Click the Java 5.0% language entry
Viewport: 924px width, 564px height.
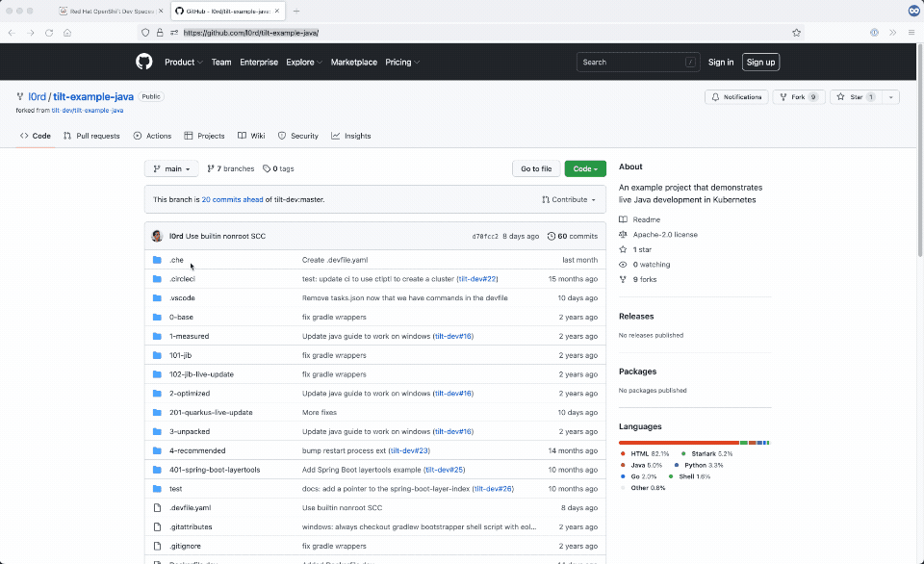641,465
